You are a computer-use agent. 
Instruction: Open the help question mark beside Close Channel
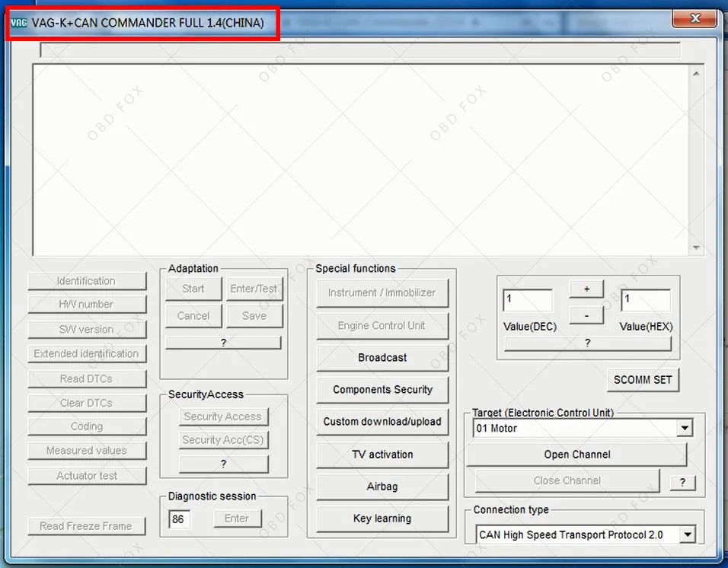coord(682,483)
